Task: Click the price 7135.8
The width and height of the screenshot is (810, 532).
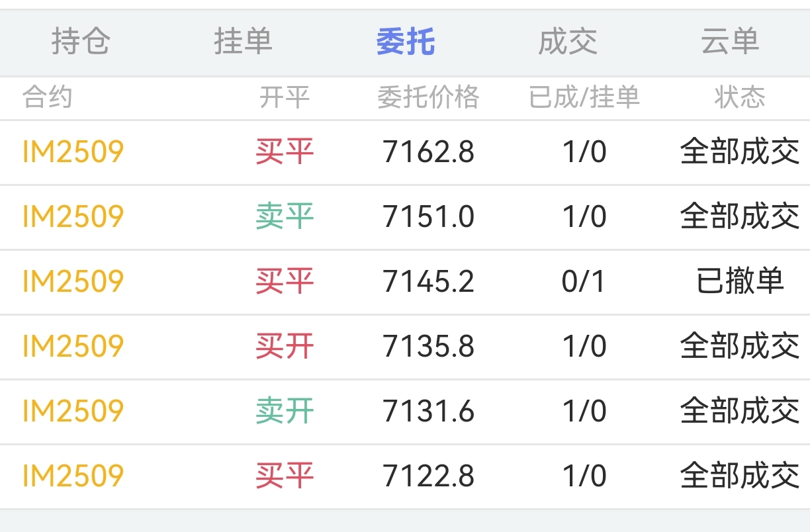Action: 428,346
